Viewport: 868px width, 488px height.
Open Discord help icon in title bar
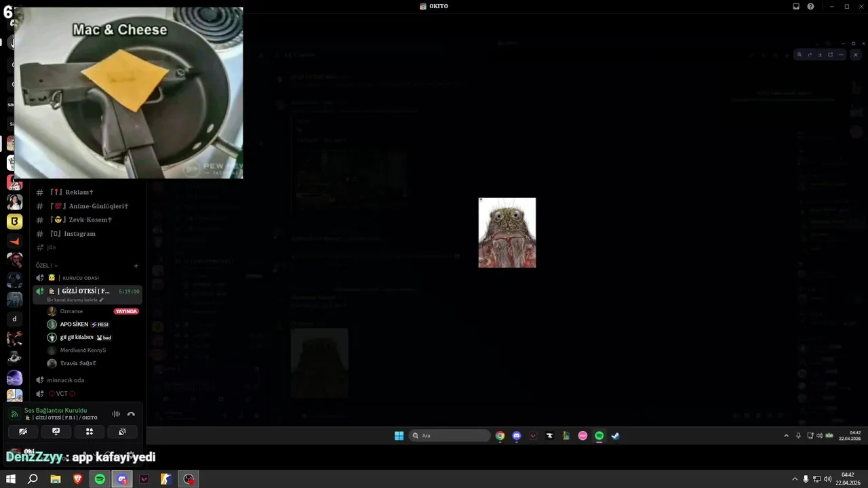click(810, 6)
